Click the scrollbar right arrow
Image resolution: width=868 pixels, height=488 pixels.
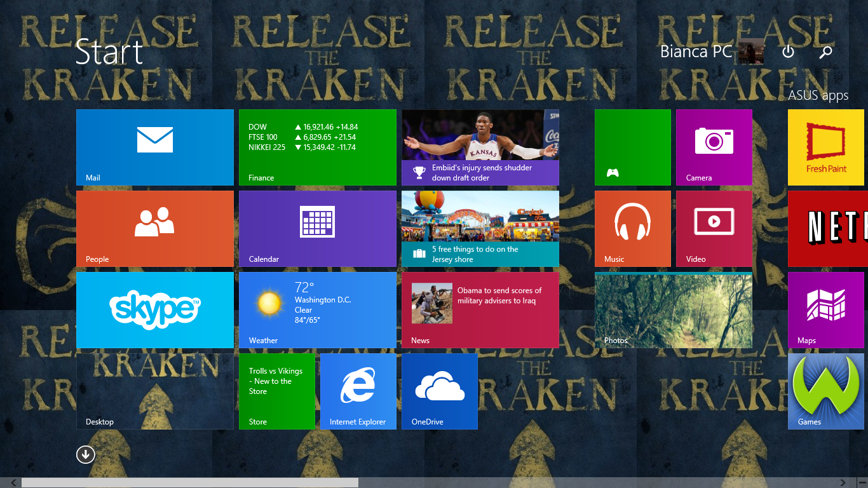tap(843, 483)
